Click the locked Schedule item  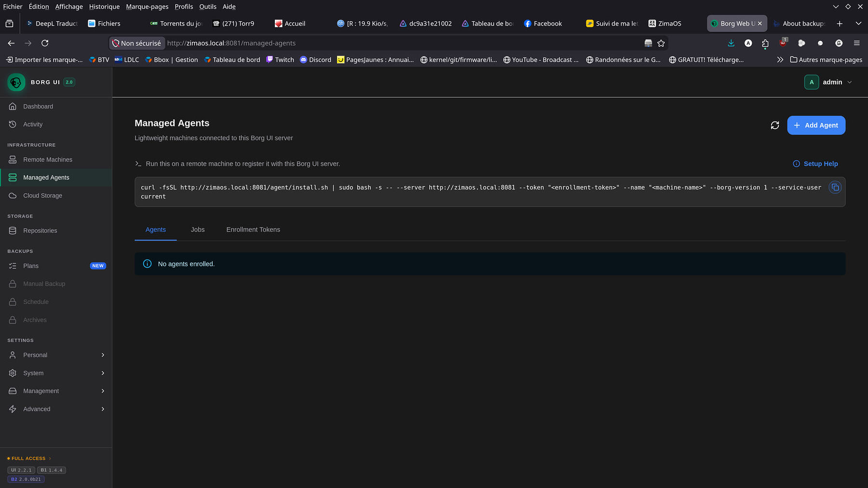point(56,302)
